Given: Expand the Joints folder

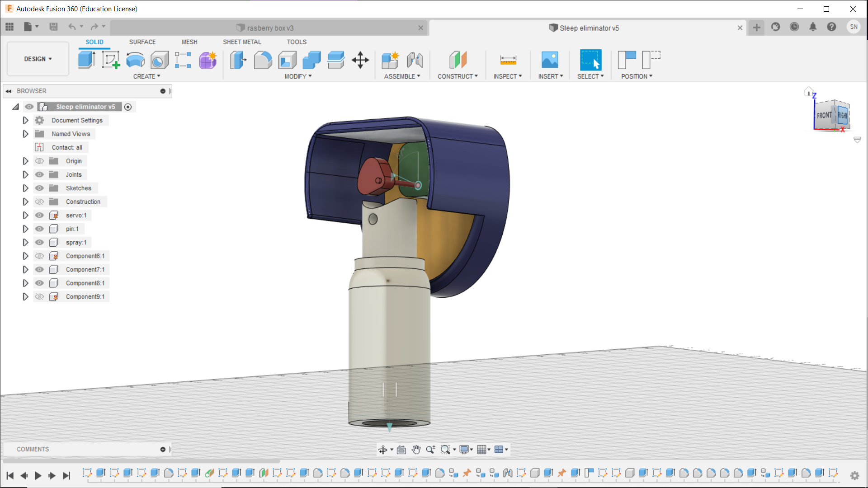Looking at the screenshot, I should (25, 174).
